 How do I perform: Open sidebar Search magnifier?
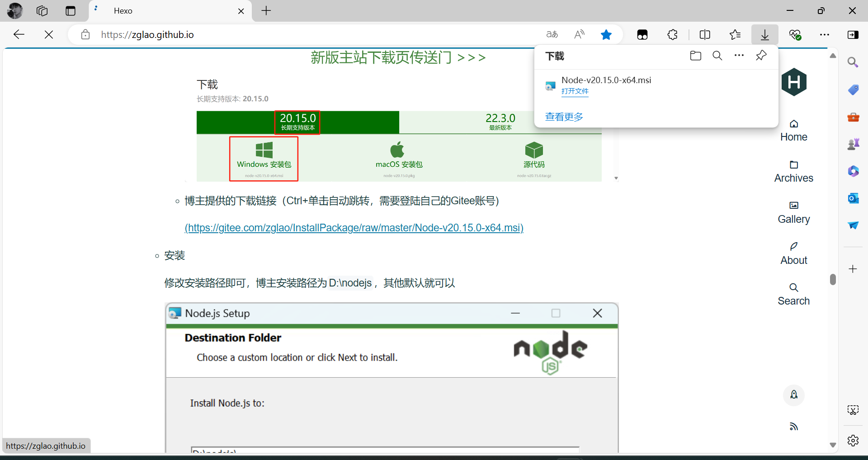[853, 62]
